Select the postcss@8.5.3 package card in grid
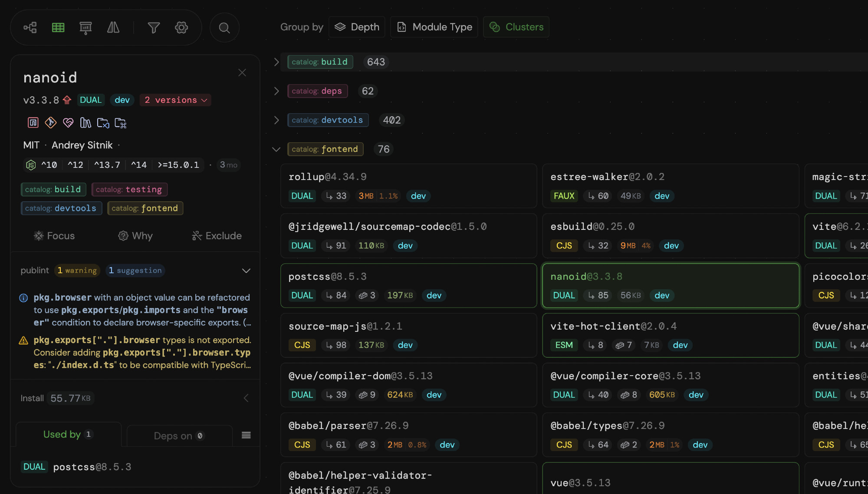Screen dimensions: 868x494 tap(409, 286)
